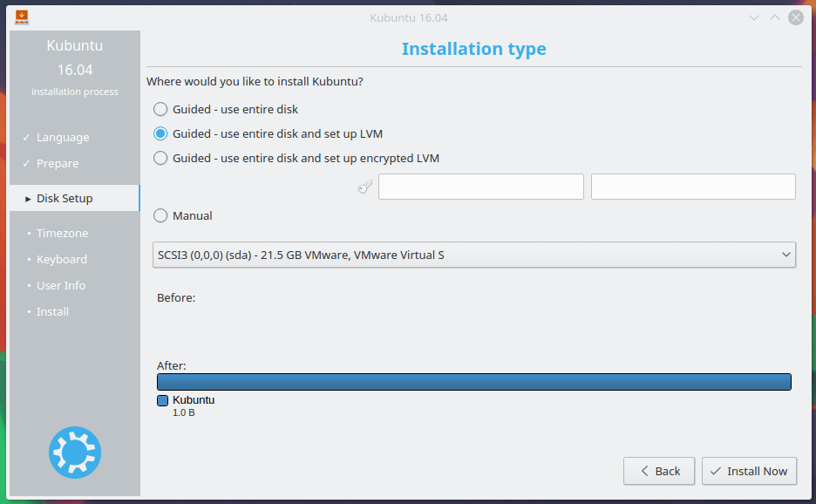Click the blue Kubuntu legend swatch
This screenshot has height=504, width=816.
pyautogui.click(x=162, y=400)
